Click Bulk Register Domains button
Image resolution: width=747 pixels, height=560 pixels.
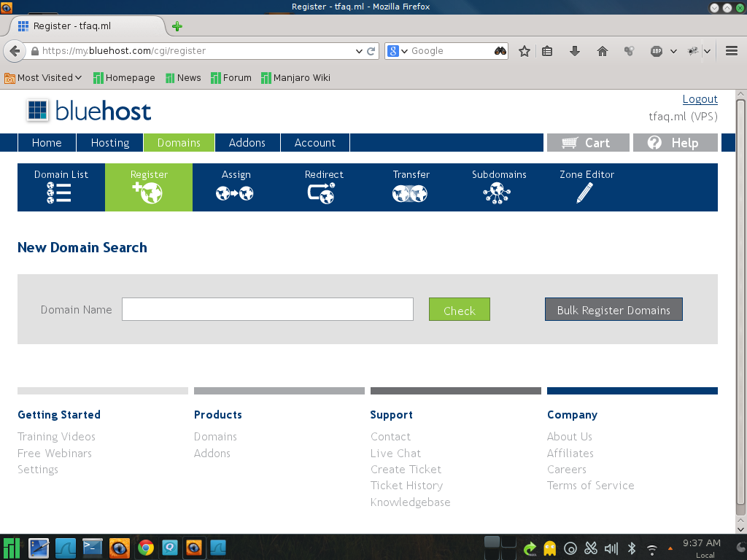[x=614, y=309]
